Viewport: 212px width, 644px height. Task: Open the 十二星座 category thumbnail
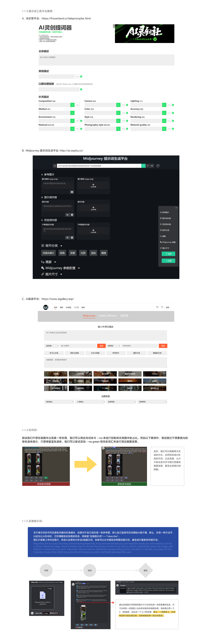[x=105, y=388]
